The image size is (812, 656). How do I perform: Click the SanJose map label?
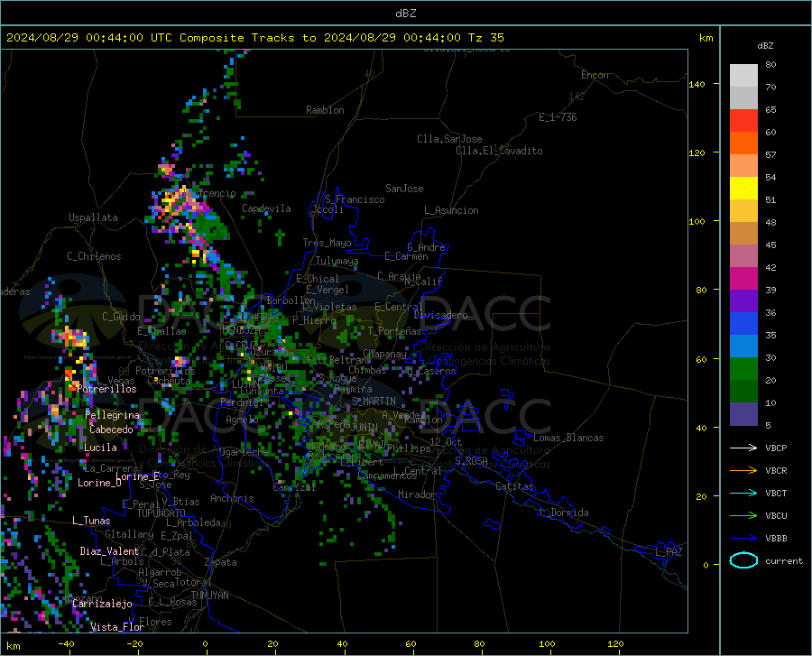point(404,189)
